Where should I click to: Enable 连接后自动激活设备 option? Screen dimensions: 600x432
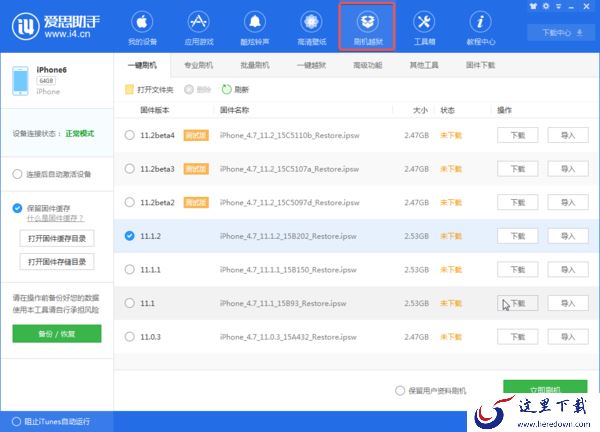coord(17,174)
